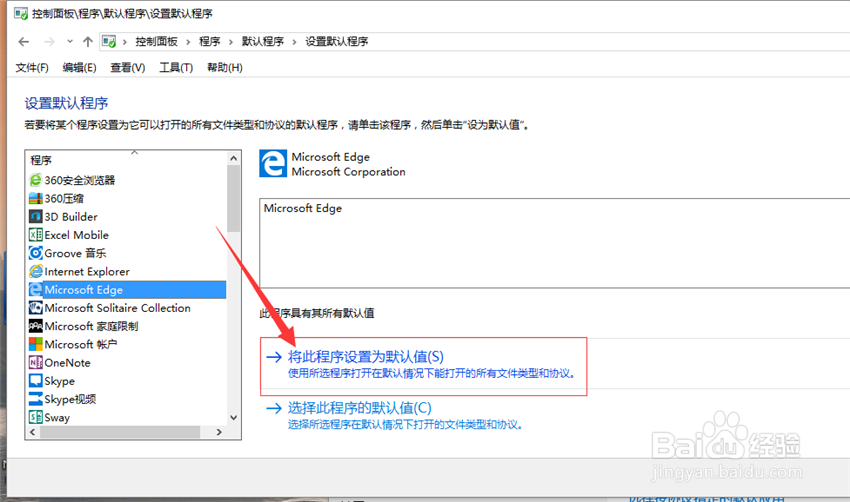Click the Microsoft Solitaire Collection icon
The height and width of the screenshot is (502, 850).
35,308
